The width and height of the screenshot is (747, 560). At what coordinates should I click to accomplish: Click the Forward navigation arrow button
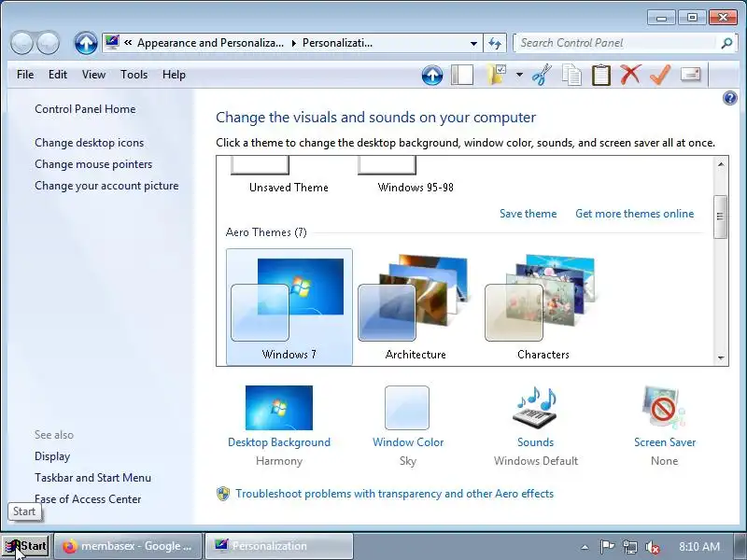(48, 43)
